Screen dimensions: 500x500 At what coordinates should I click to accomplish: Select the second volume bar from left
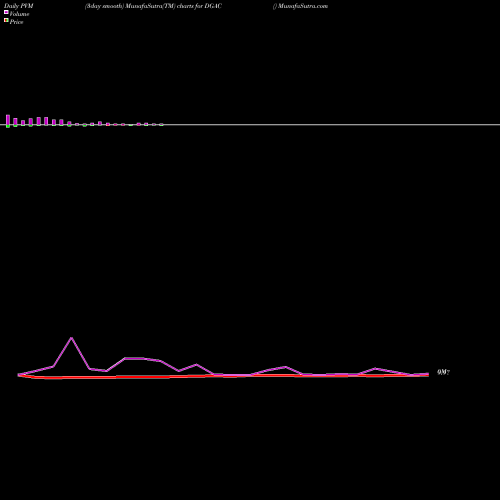click(x=15, y=122)
